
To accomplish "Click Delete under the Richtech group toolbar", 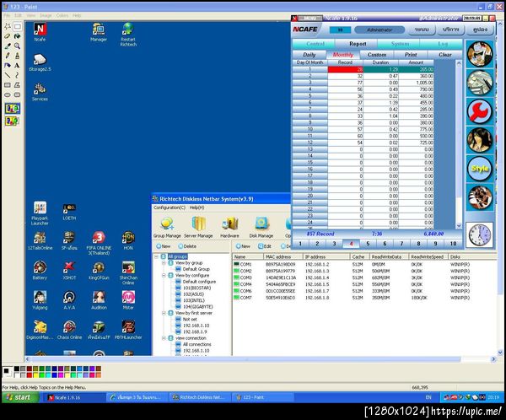I will (x=187, y=246).
